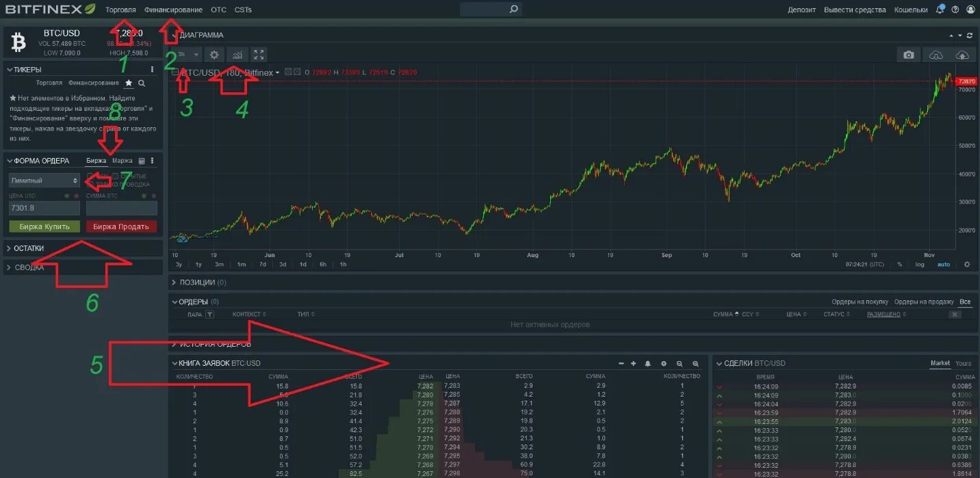The height and width of the screenshot is (478, 980).
Task: Expand the Сводка (Summary) panel
Action: [x=9, y=267]
